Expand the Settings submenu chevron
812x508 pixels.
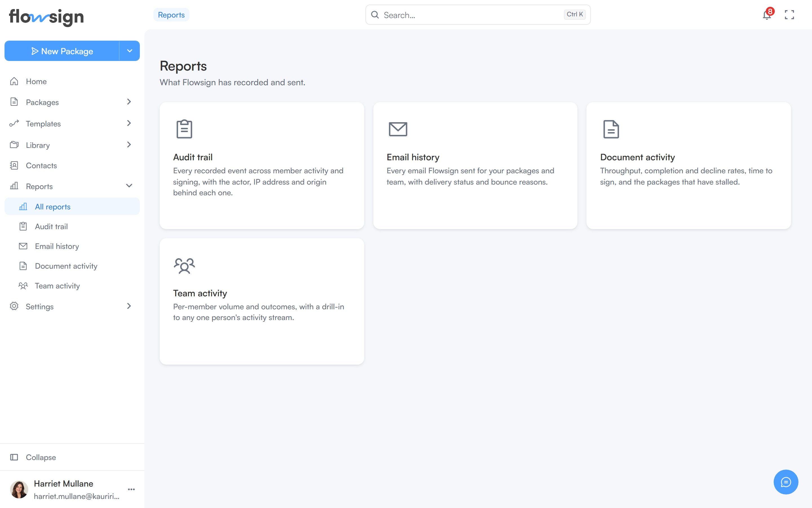(129, 306)
